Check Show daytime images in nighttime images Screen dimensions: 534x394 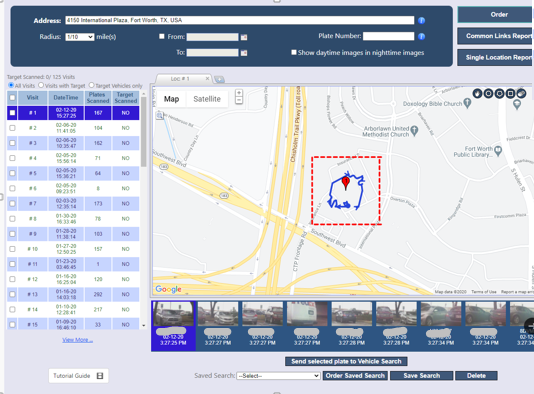tap(294, 52)
